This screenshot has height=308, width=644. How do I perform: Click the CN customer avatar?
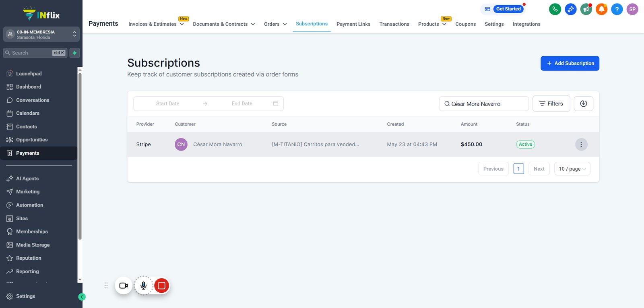coord(181,144)
